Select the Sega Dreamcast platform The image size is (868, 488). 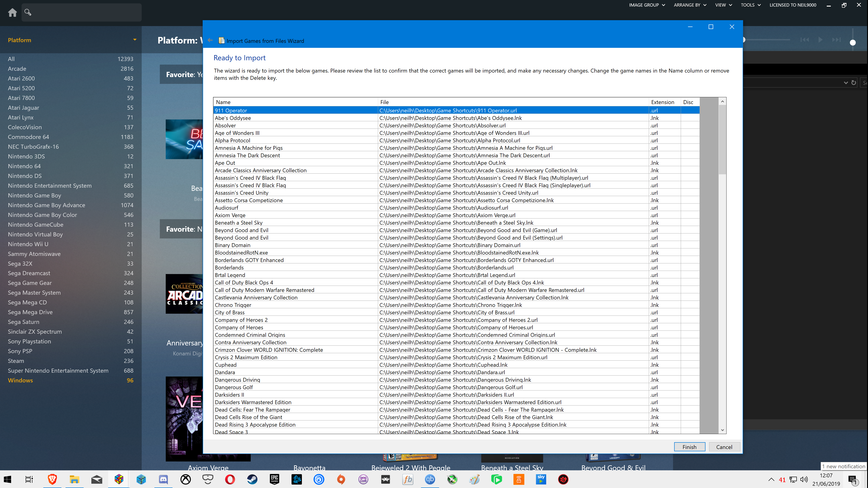71,273
